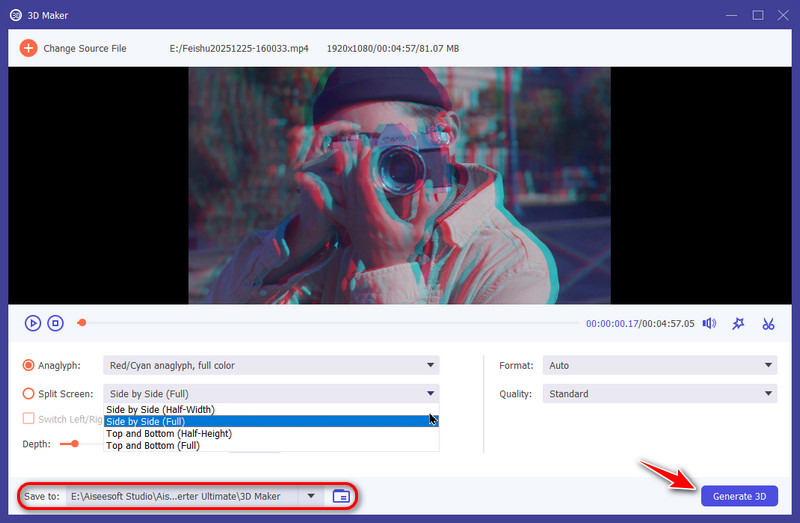Choose Top and Bottom (Half-Height) option

coord(169,433)
